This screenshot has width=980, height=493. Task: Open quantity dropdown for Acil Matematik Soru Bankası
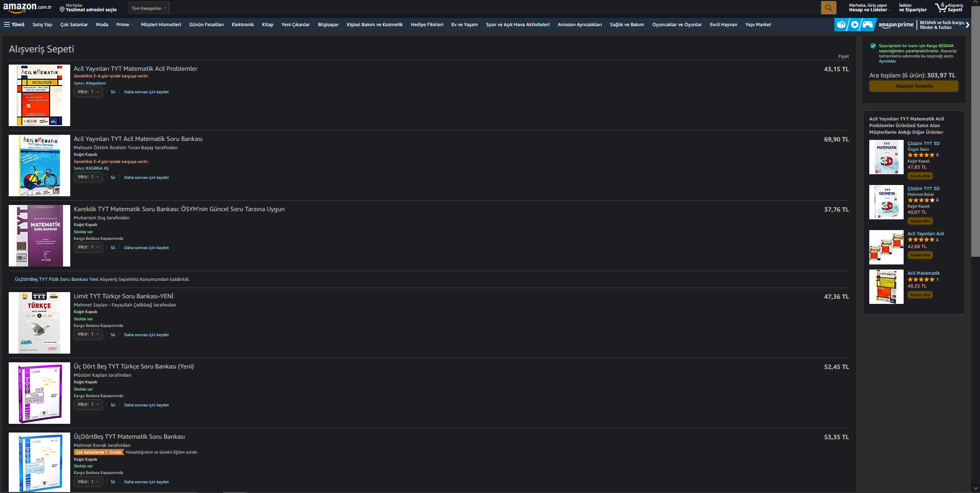click(x=89, y=177)
